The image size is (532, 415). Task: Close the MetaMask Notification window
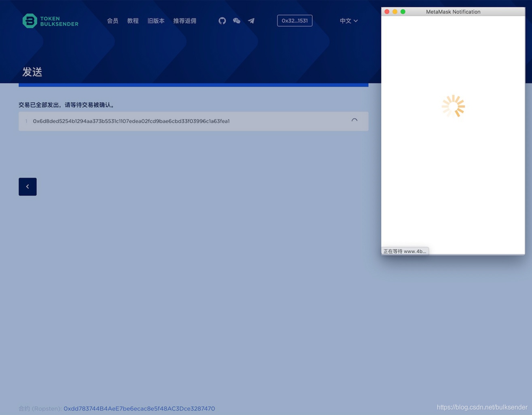387,12
